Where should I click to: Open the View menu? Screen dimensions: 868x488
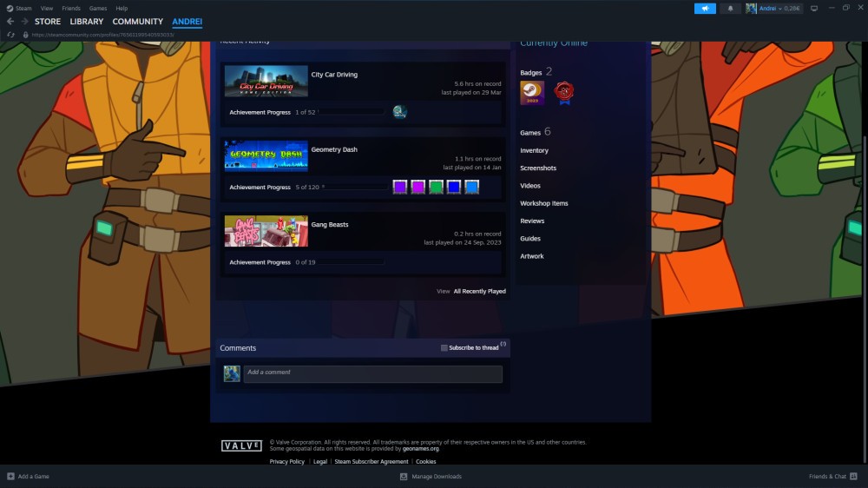47,9
